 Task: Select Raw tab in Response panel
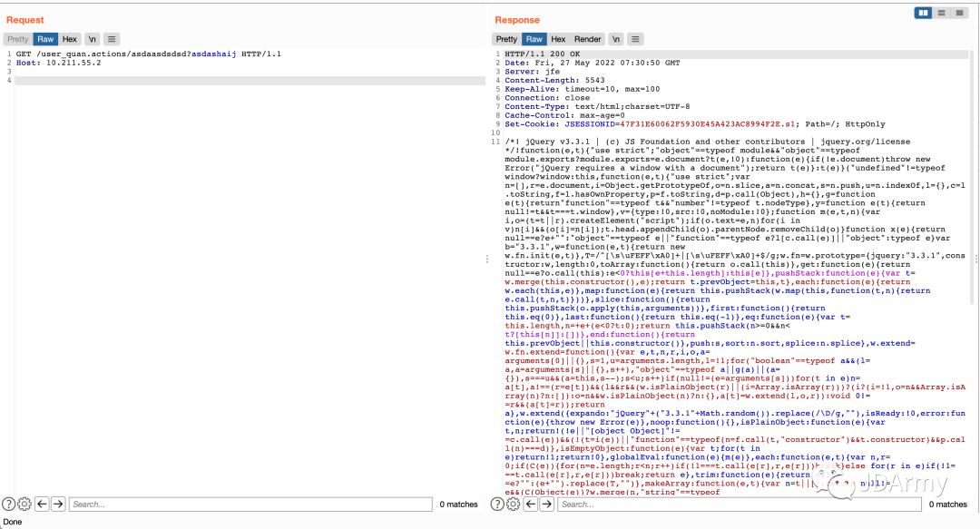coord(534,39)
